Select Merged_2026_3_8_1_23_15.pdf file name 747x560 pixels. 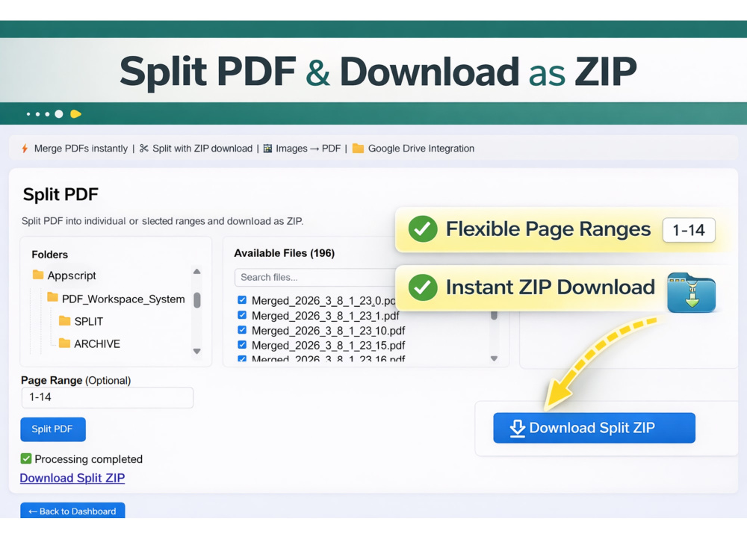point(328,345)
